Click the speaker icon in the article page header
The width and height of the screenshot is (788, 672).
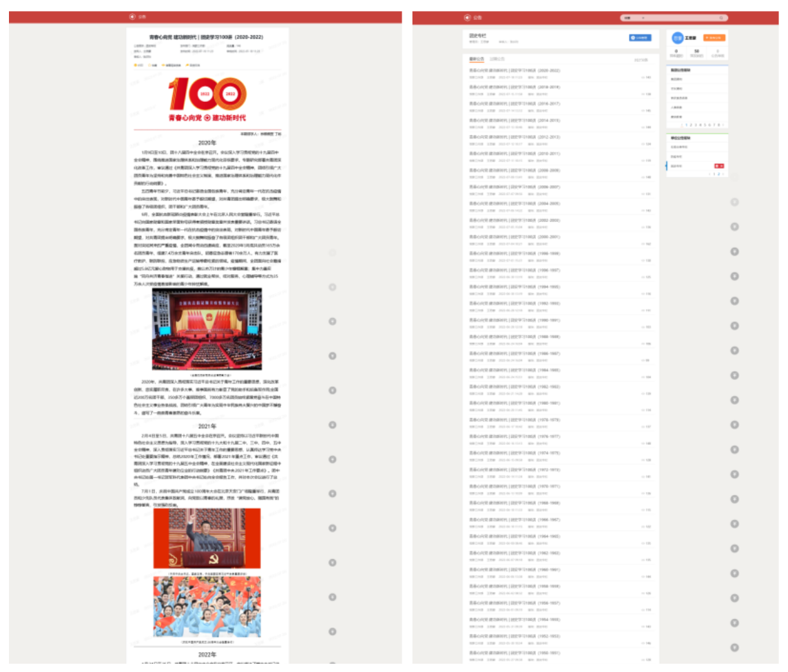coord(132,17)
